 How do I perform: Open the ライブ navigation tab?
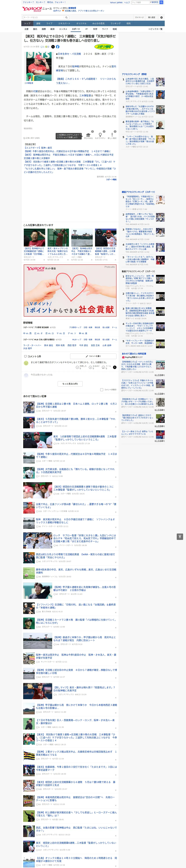(49, 24)
